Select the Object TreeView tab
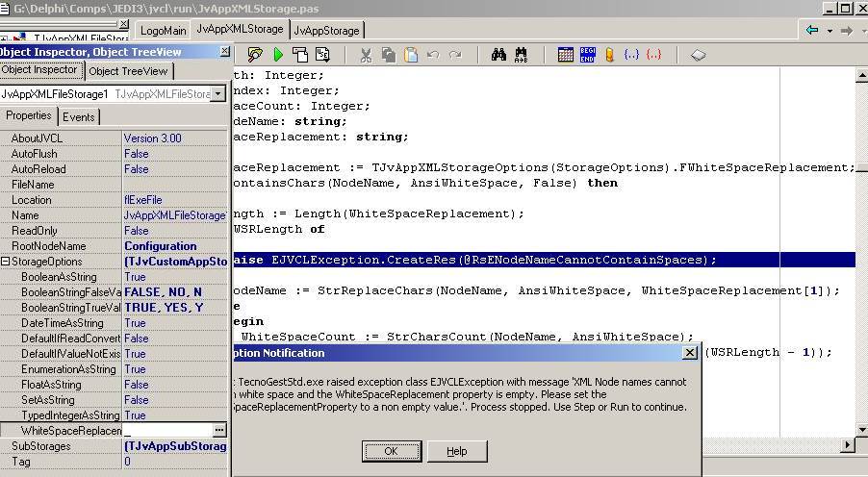This screenshot has height=477, width=868. click(x=129, y=71)
